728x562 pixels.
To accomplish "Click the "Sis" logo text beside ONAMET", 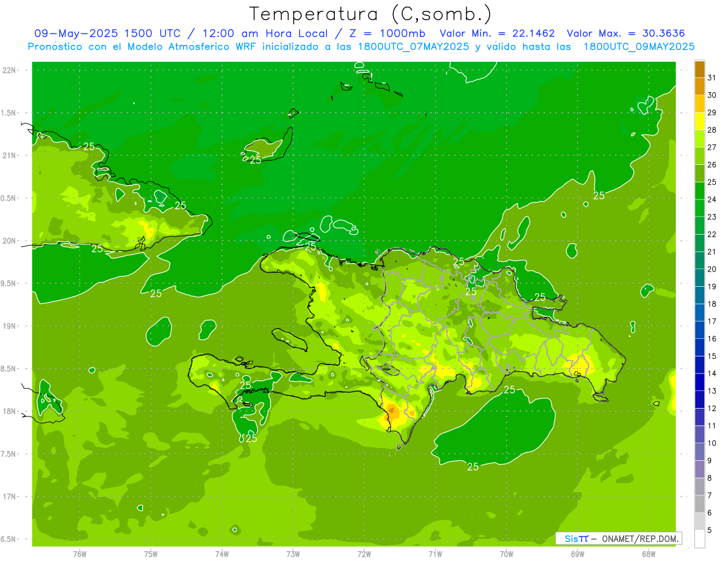I will pos(571,538).
